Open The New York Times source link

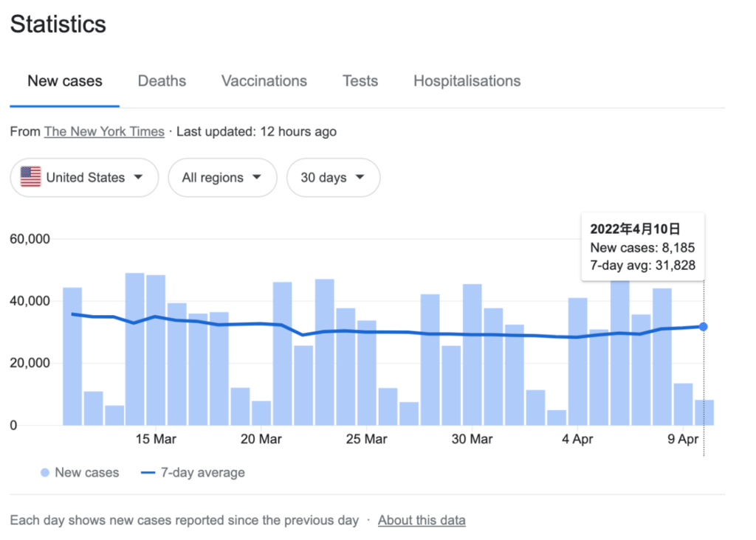(x=104, y=132)
